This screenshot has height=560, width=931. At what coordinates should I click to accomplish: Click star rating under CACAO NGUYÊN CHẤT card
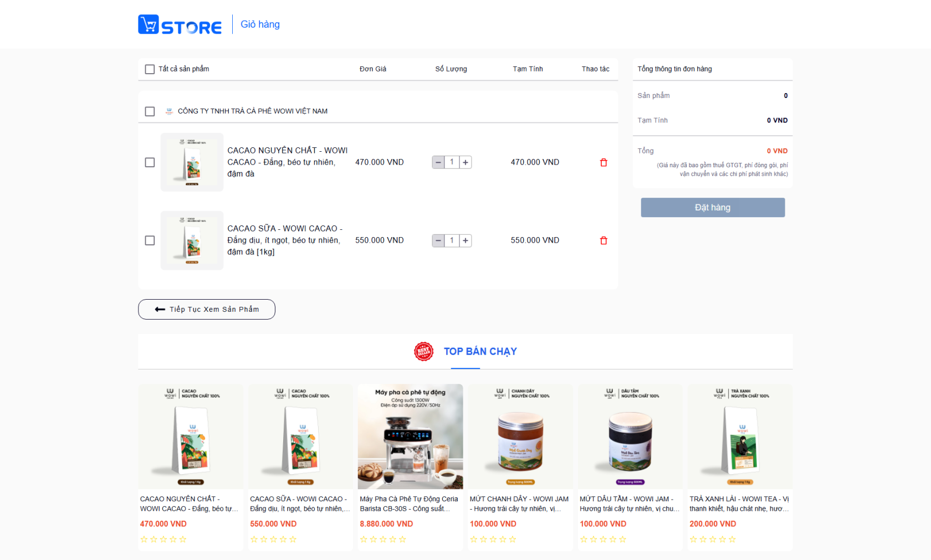pos(163,539)
